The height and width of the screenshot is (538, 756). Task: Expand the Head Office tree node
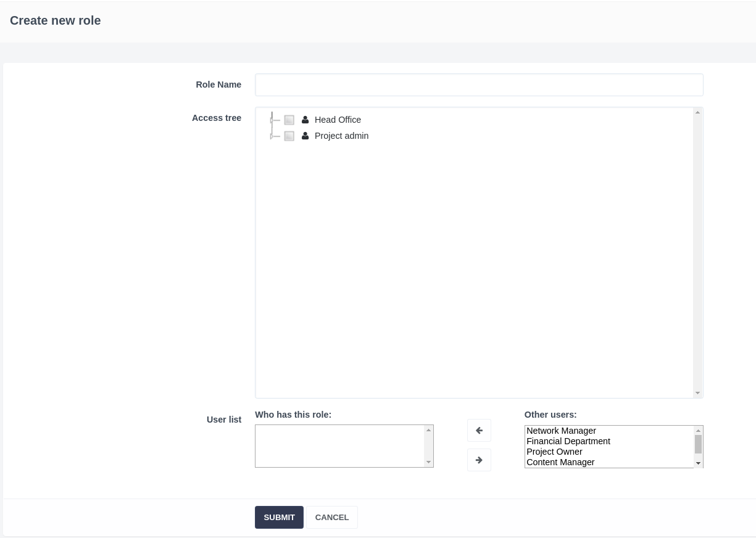(x=272, y=120)
